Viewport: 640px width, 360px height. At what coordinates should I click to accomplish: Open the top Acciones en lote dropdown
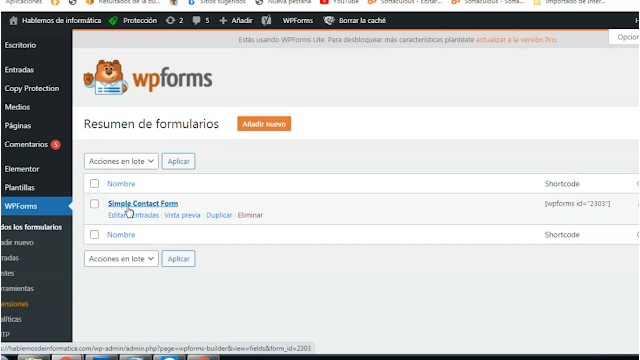pos(121,161)
